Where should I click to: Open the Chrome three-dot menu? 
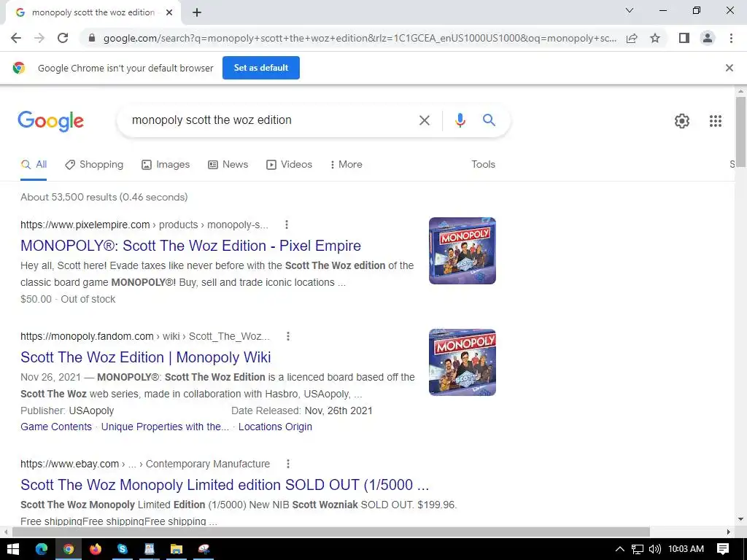coord(731,38)
